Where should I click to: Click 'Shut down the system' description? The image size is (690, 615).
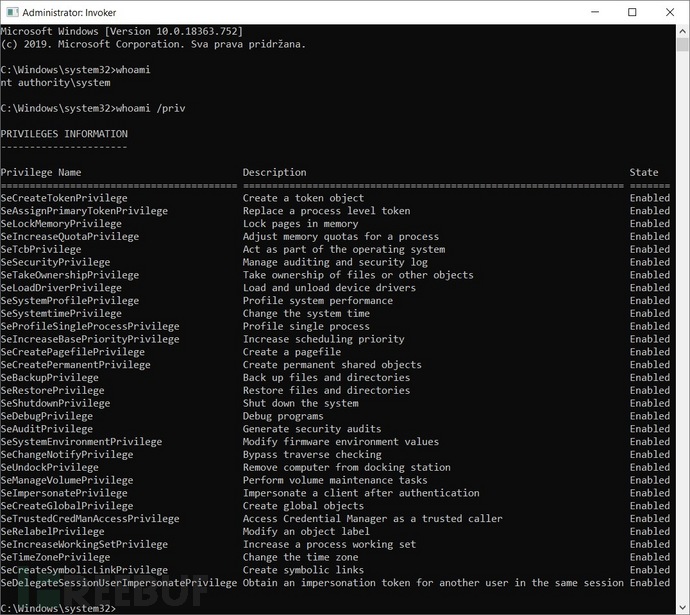301,403
